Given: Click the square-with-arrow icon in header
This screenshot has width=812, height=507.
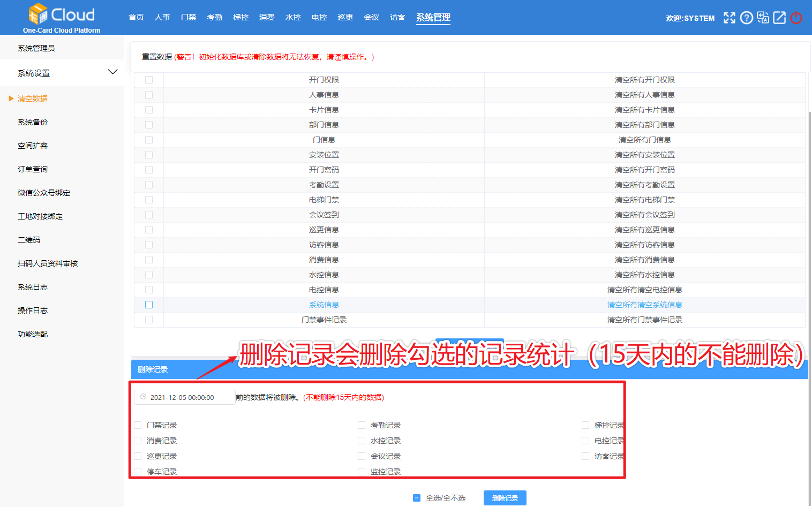Looking at the screenshot, I should 779,18.
